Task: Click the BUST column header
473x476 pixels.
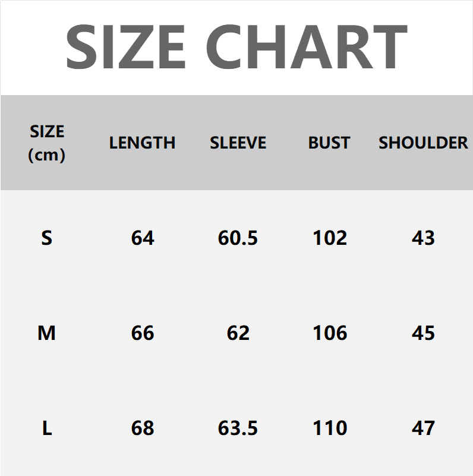Action: [x=329, y=143]
